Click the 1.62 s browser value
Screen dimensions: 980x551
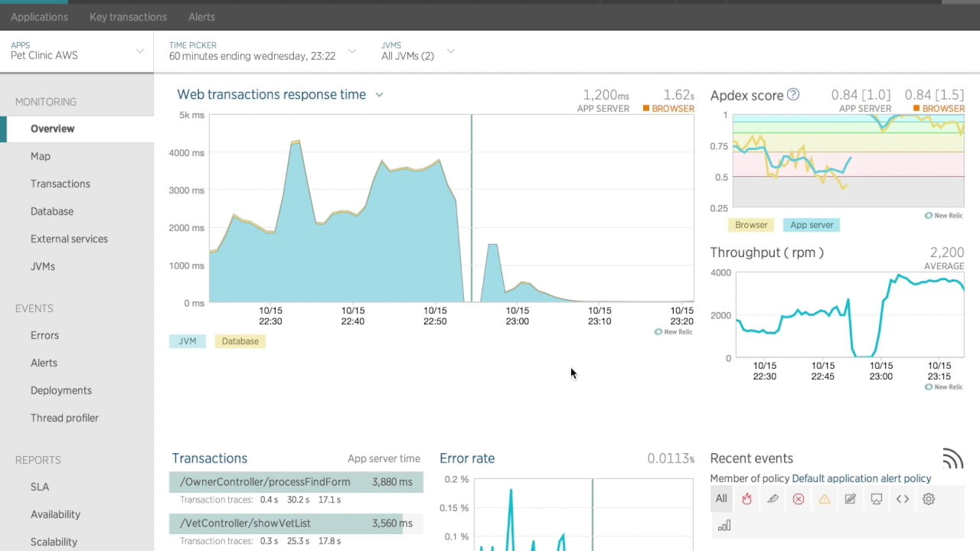click(x=678, y=95)
